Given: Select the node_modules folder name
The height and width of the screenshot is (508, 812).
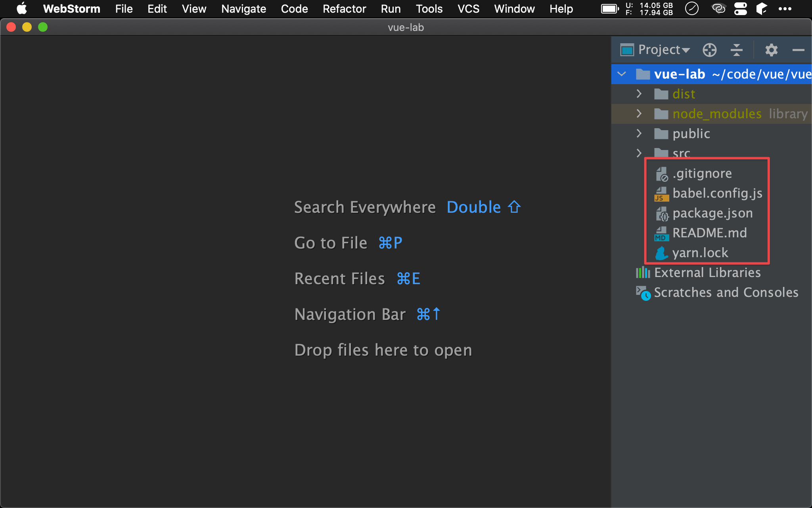Looking at the screenshot, I should tap(717, 114).
